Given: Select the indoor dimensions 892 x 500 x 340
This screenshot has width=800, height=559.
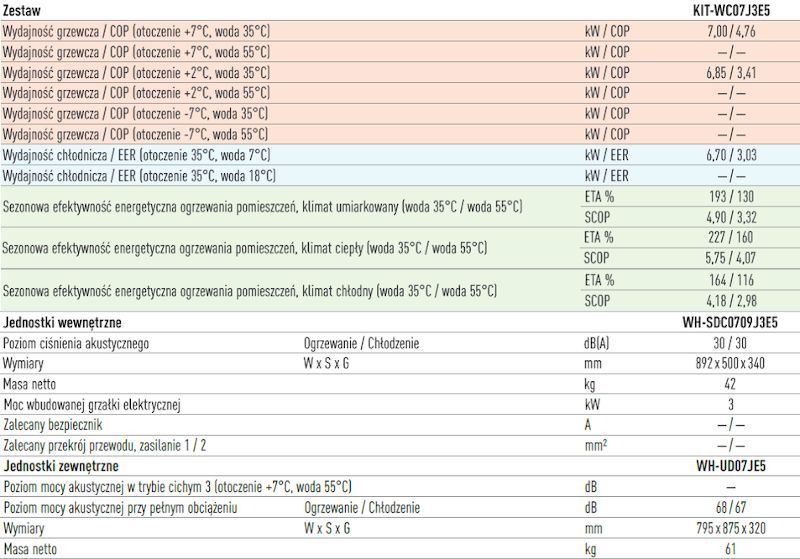Looking at the screenshot, I should pos(730,363).
